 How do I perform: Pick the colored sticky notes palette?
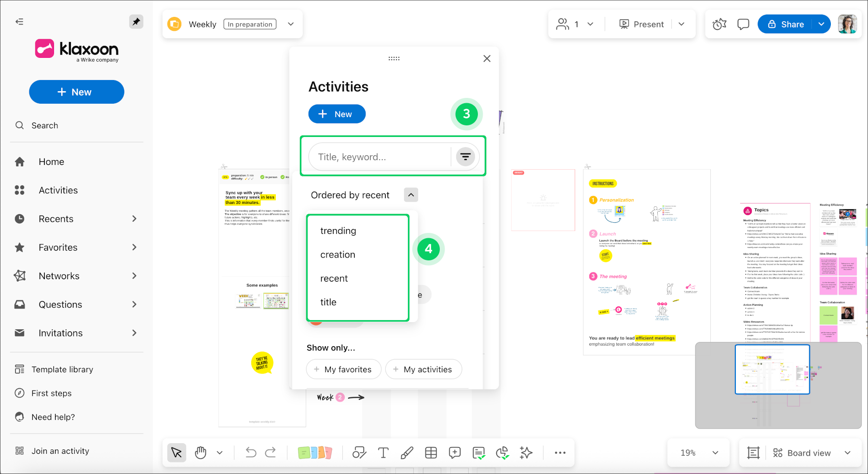[x=316, y=452]
